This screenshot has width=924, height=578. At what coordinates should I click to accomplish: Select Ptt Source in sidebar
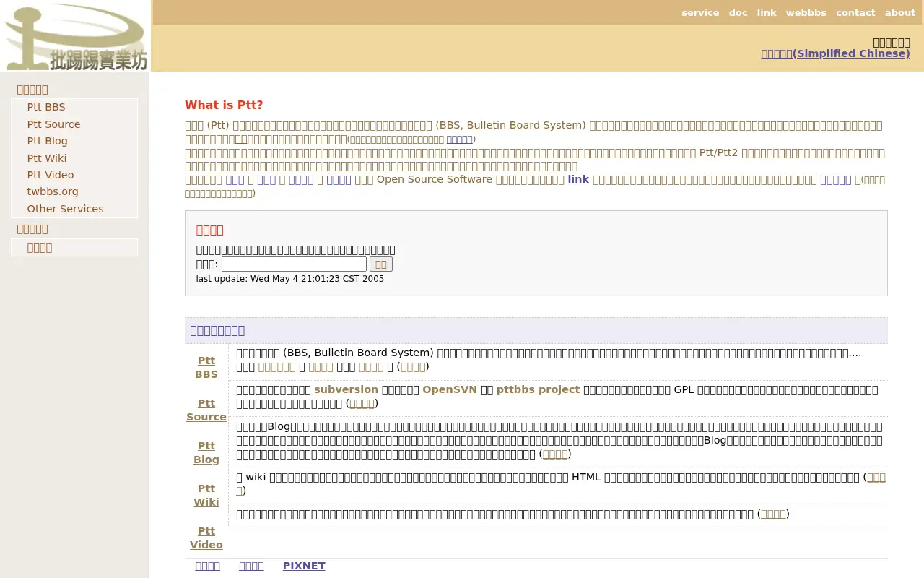53,124
